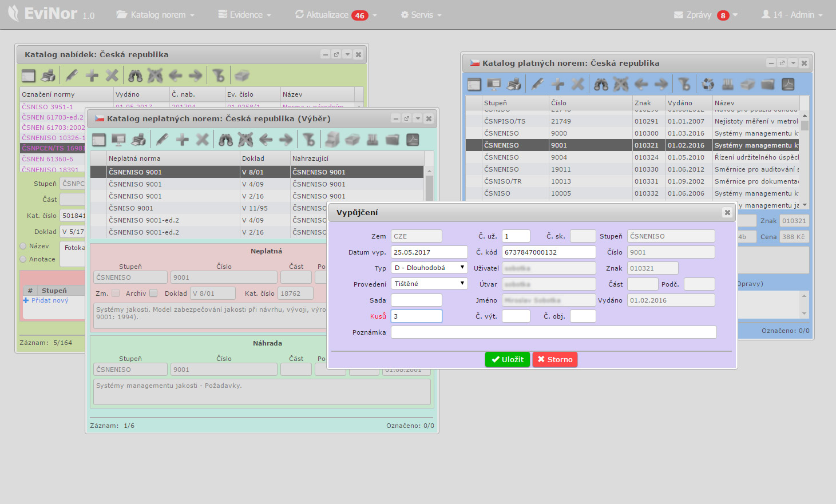Open the Typ dropdown showing D - Dlouhodobá
Image resolution: width=836 pixels, height=504 pixels.
click(x=429, y=268)
